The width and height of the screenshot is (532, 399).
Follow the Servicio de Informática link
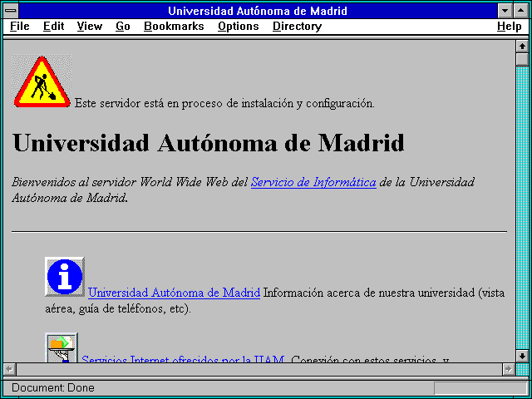pyautogui.click(x=313, y=183)
